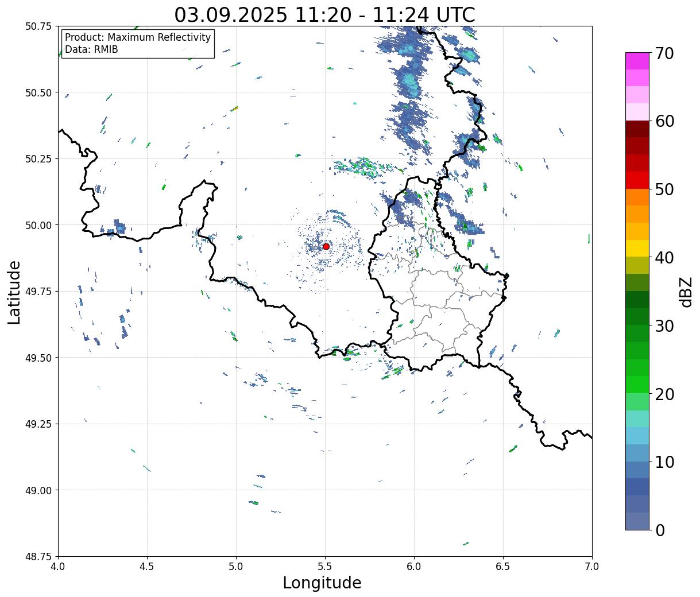This screenshot has width=700, height=597.
Task: Click the dark green swatch near 30
Action: click(637, 317)
